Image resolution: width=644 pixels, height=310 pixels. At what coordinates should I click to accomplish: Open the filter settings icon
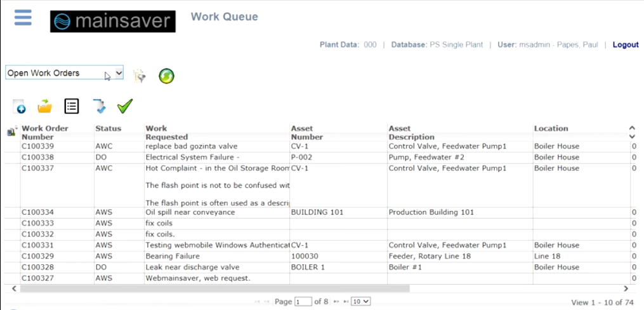click(140, 76)
